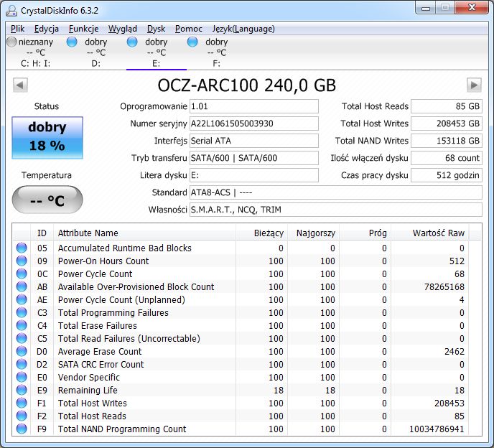Select disk D: with dobry status
494x448 pixels.
[x=95, y=52]
